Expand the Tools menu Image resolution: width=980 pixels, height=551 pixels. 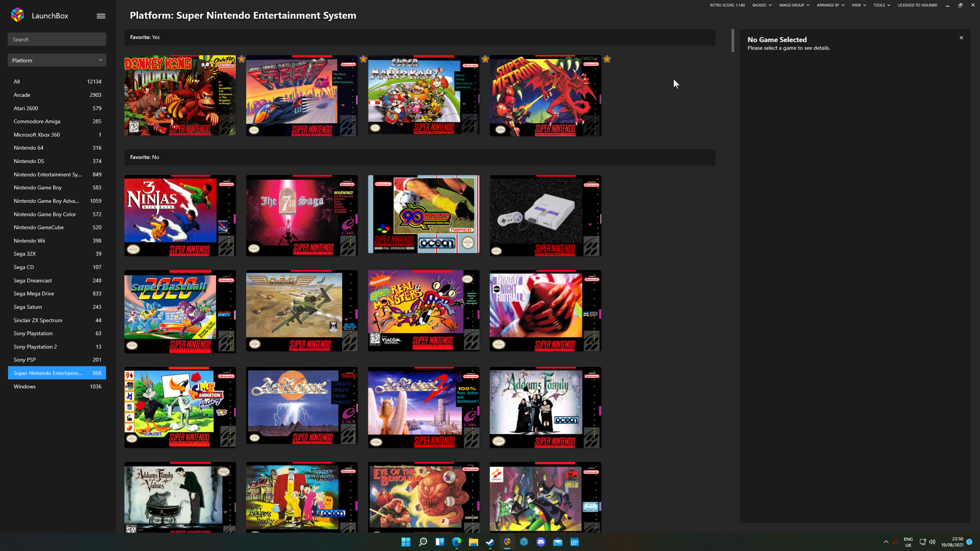pos(882,5)
